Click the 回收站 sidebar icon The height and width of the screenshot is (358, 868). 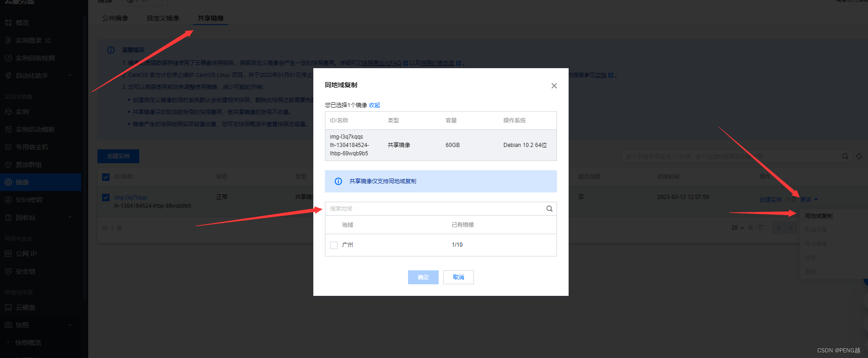tap(8, 217)
